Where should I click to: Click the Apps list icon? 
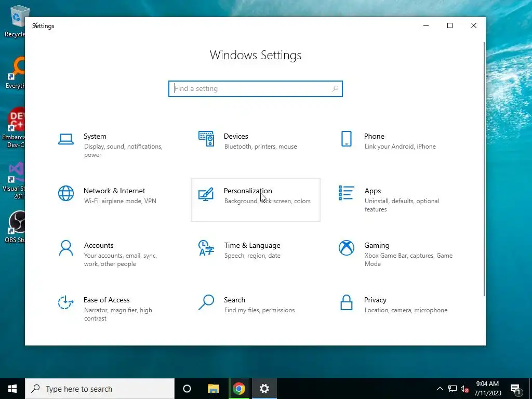pyautogui.click(x=346, y=193)
